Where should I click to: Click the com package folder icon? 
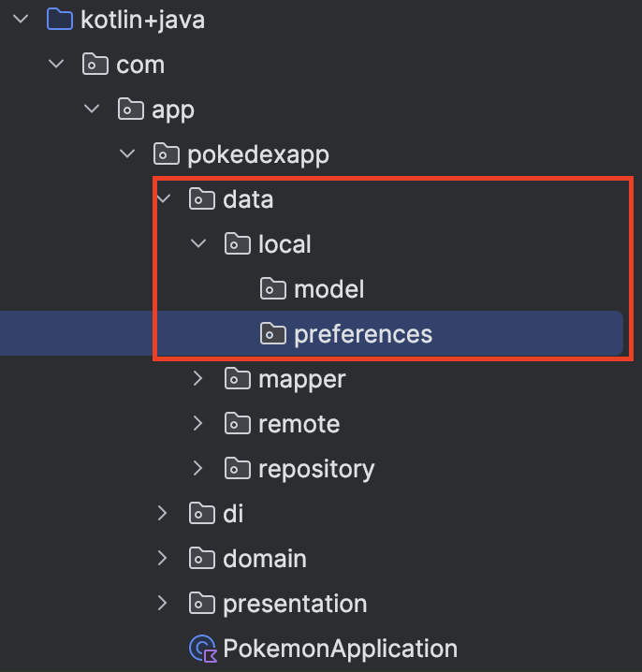95,65
